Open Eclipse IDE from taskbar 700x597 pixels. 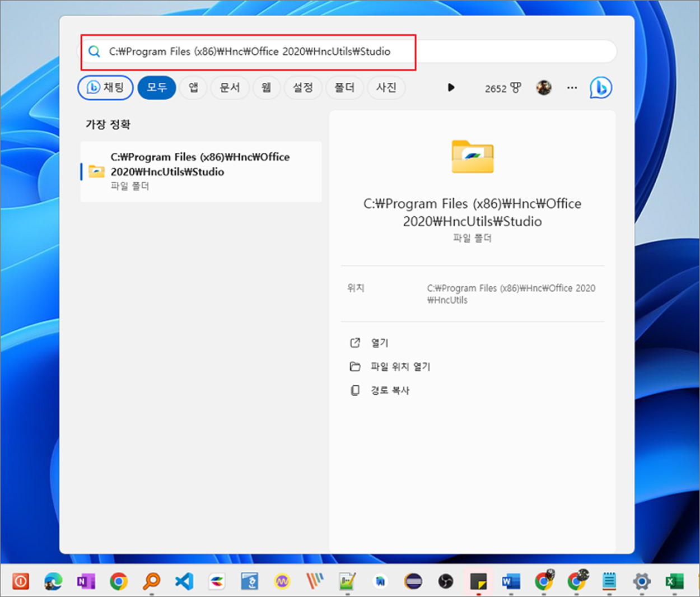tap(413, 581)
